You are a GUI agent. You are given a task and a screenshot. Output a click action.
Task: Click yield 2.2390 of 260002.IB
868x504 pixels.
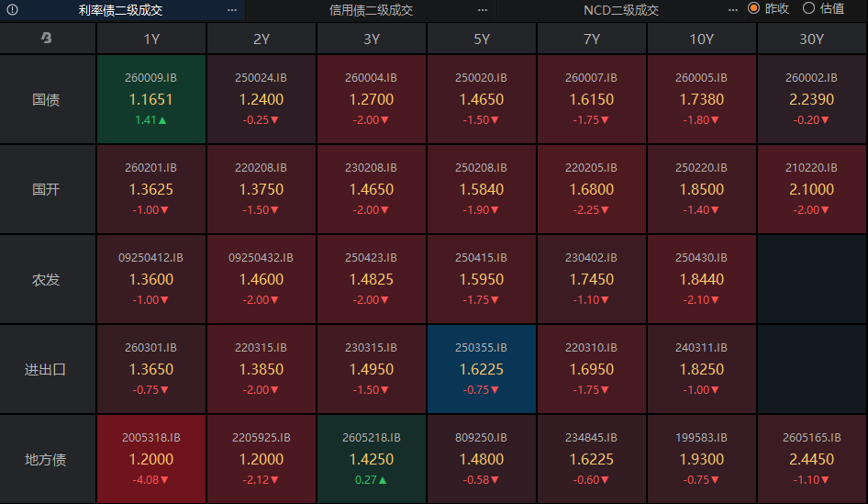pos(811,100)
